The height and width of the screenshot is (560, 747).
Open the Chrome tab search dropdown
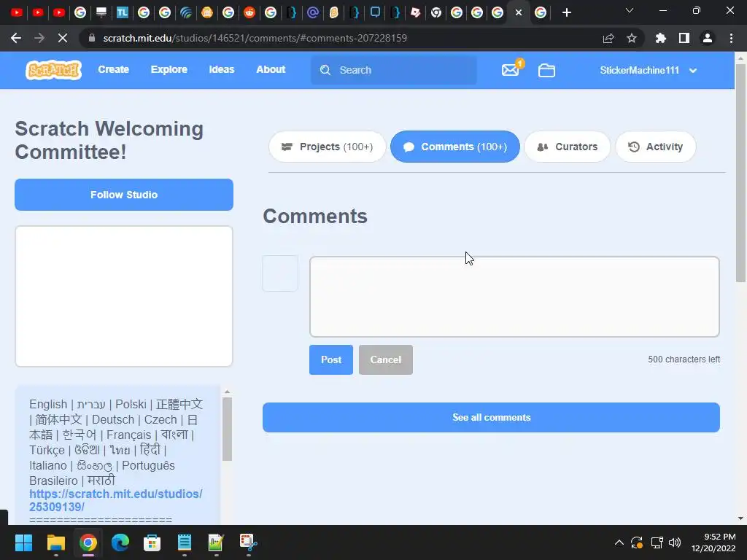tap(630, 10)
